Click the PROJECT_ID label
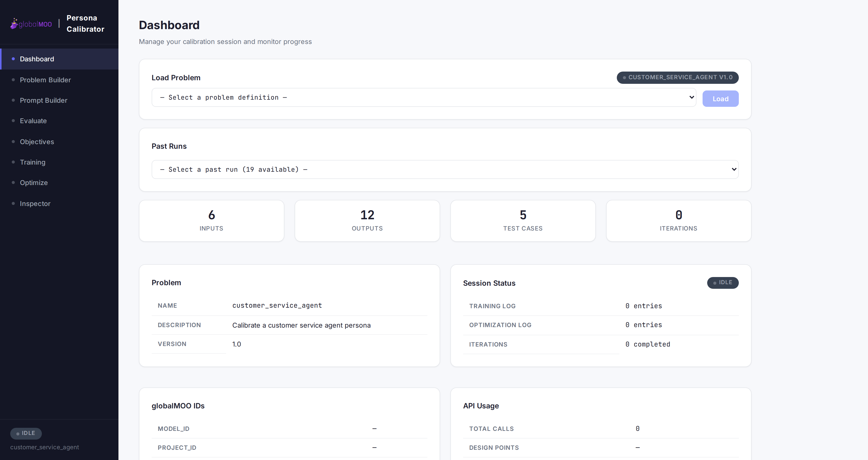Viewport: 868px width, 460px height. point(177,447)
